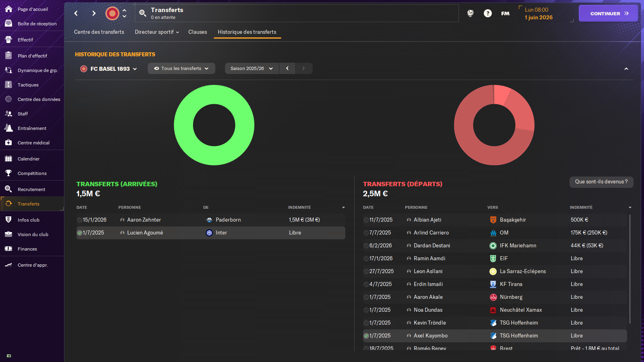Open Finances icon in sidebar
644x362 pixels.
click(8, 249)
